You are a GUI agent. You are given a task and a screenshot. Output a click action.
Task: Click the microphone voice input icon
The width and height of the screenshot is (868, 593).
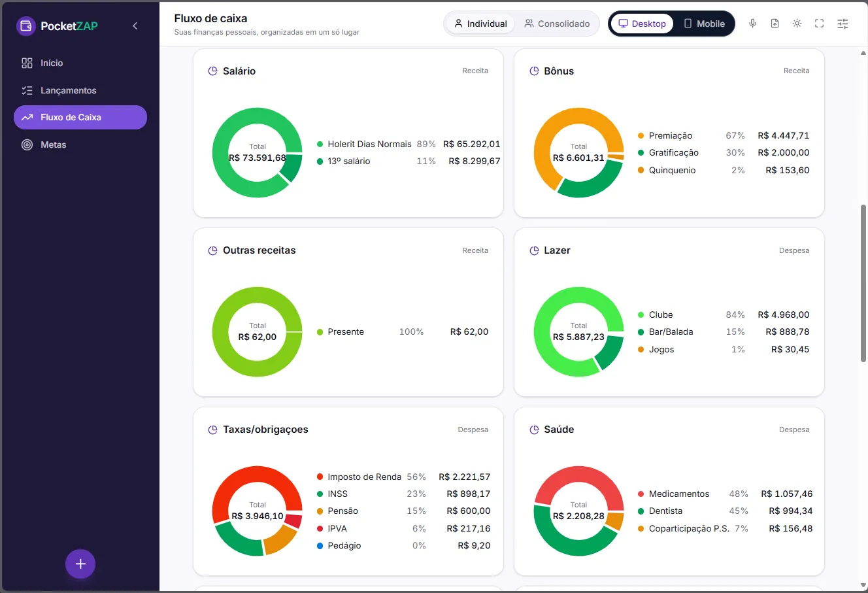click(x=752, y=24)
